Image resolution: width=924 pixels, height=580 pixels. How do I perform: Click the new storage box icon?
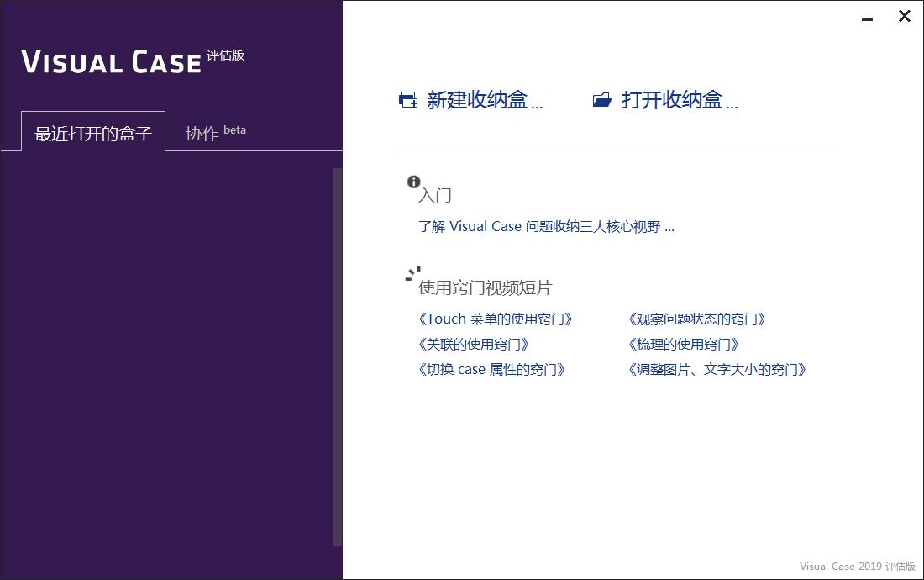click(408, 101)
